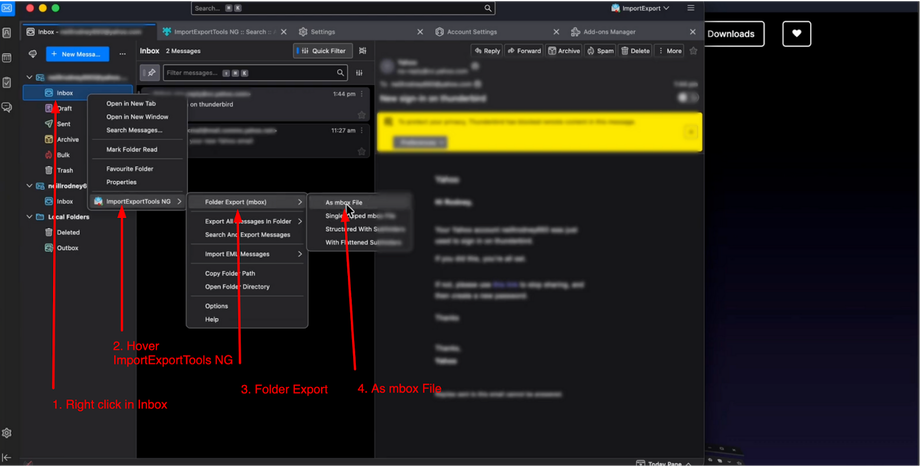920x466 pixels.
Task: Choose Folder Export (mbox) menu entry
Action: 247,202
